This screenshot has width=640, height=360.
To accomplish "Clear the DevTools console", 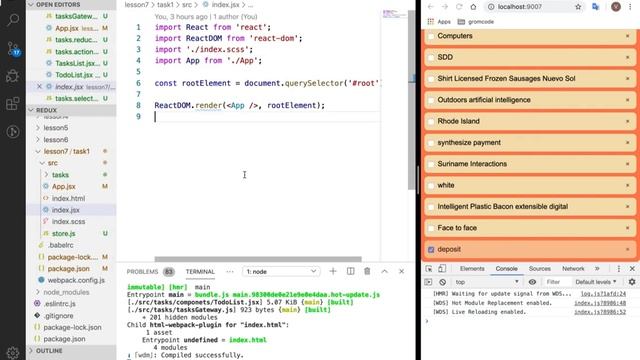I will click(442, 282).
